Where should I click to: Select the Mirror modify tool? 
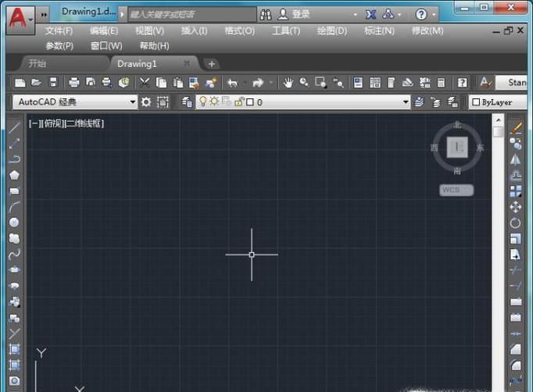pos(515,159)
